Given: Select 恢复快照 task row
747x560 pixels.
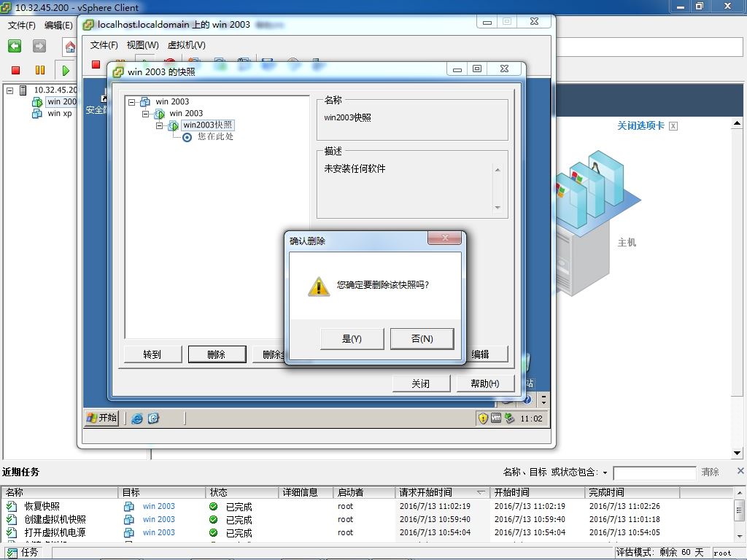Looking at the screenshot, I should 367,506.
